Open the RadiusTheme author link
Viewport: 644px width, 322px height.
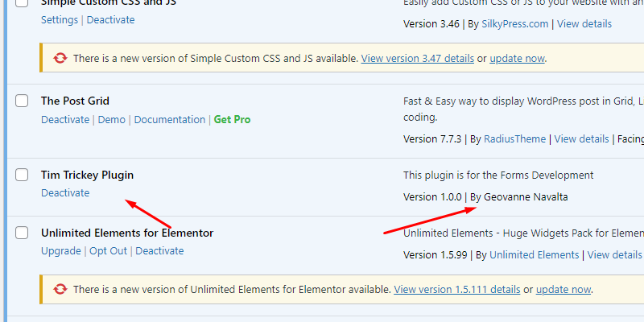tap(515, 138)
